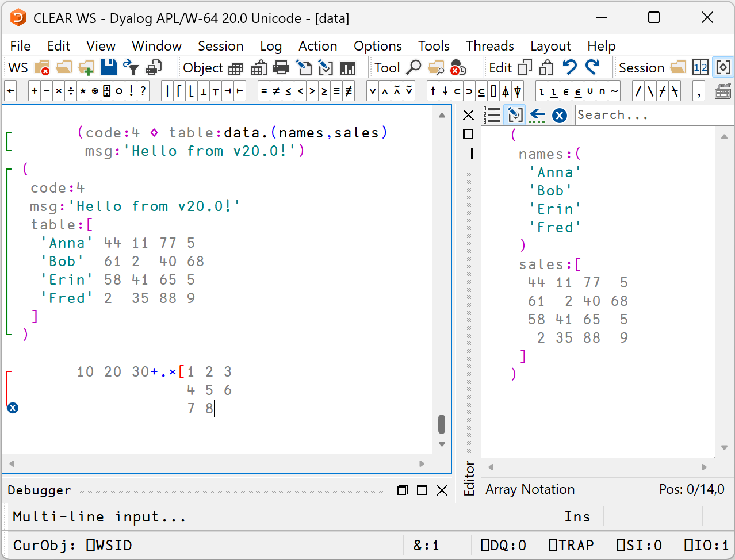Open the Session menu
735x560 pixels.
pyautogui.click(x=220, y=46)
